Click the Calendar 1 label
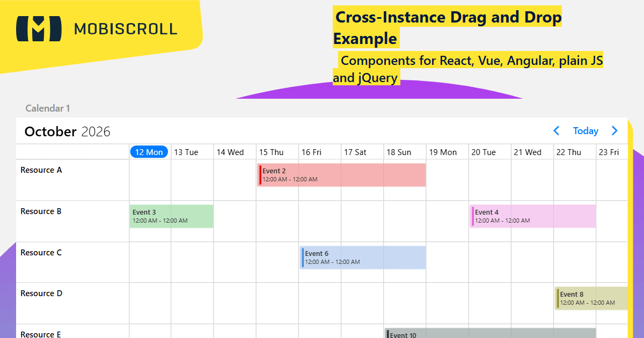The image size is (644, 338). pyautogui.click(x=48, y=108)
